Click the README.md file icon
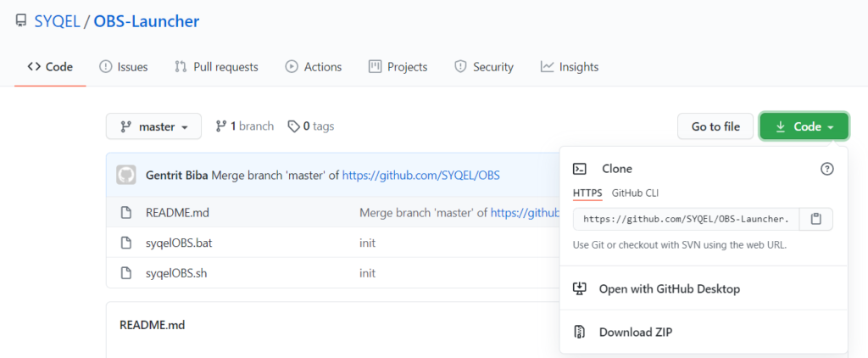This screenshot has height=358, width=868. click(126, 212)
